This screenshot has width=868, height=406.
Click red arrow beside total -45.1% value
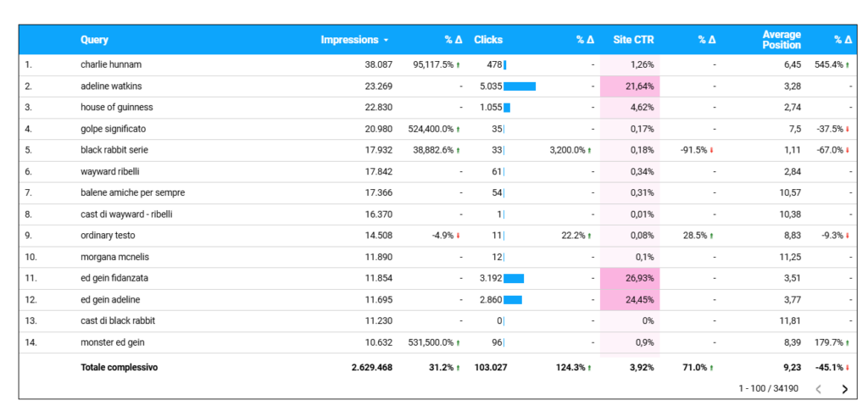click(848, 368)
